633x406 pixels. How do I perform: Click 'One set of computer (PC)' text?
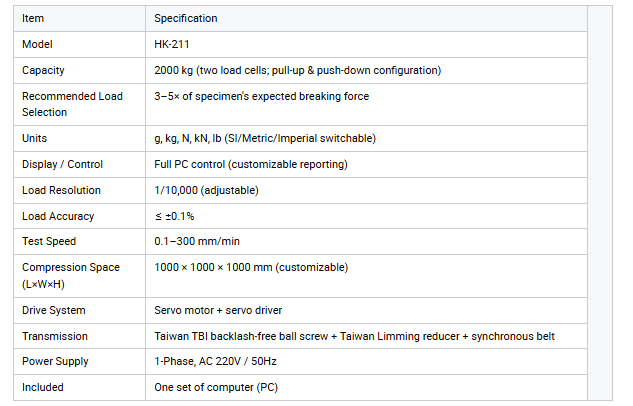[216, 387]
